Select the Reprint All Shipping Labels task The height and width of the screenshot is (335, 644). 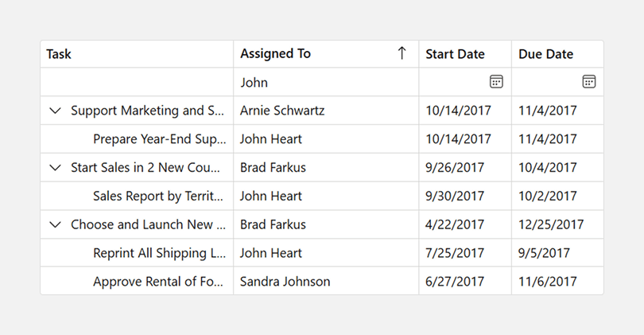[159, 254]
